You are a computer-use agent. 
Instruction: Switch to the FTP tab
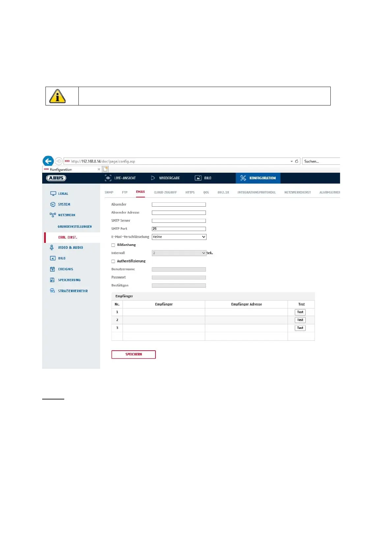tap(125, 192)
